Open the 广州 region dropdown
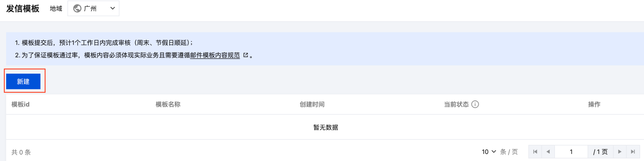The image size is (644, 161). click(x=93, y=8)
